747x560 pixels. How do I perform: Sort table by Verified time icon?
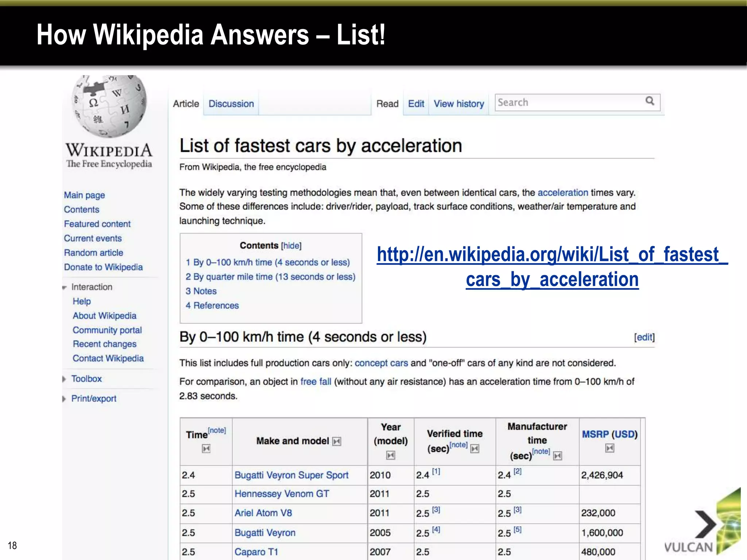click(475, 448)
